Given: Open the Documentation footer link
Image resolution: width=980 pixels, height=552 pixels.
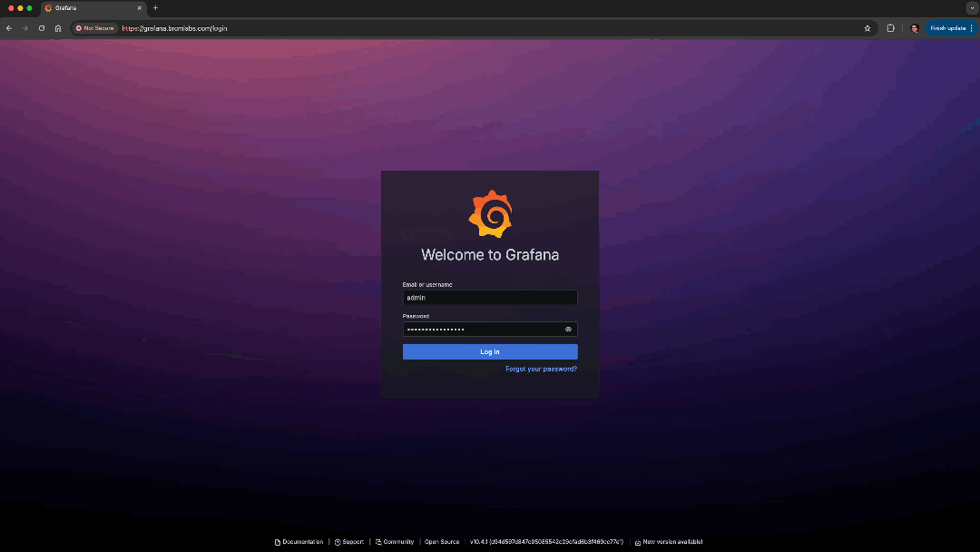Looking at the screenshot, I should (299, 542).
